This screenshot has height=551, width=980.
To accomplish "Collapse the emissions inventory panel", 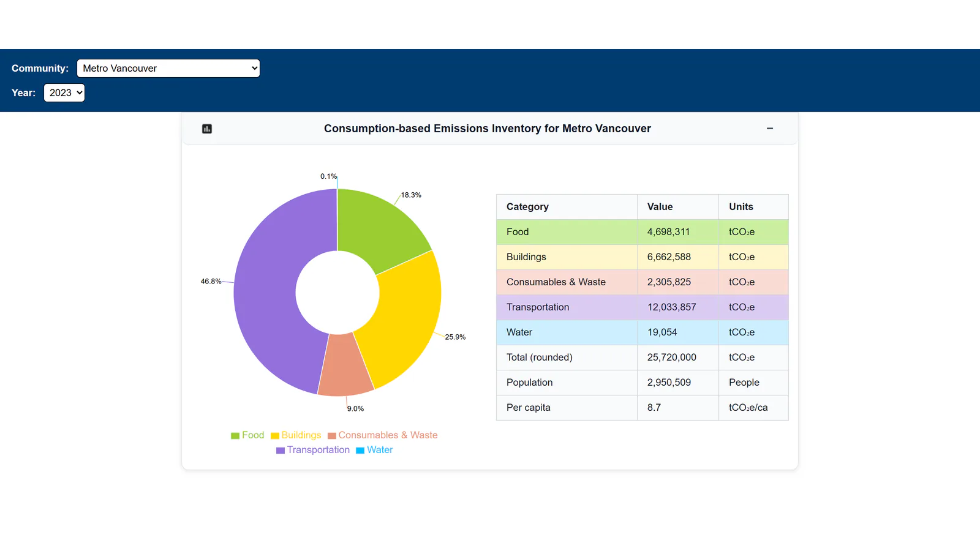I will (x=770, y=129).
